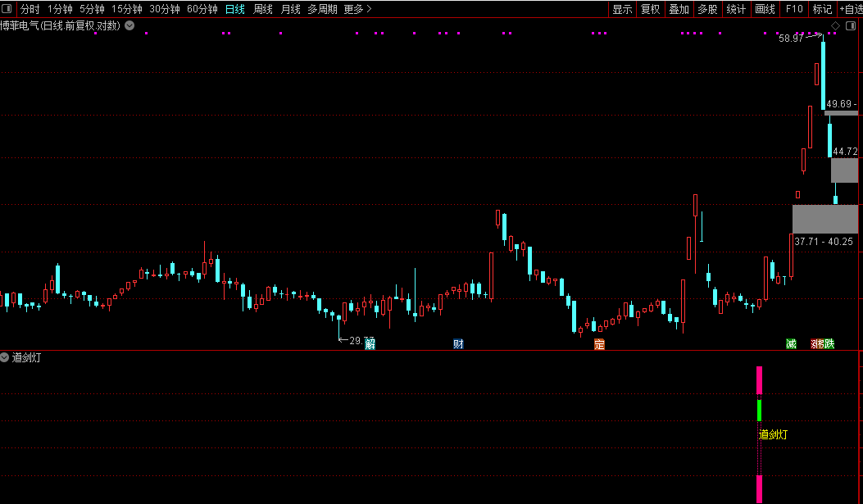The image size is (863, 504).
Task: Open the 统计 statistics button
Action: (x=737, y=9)
